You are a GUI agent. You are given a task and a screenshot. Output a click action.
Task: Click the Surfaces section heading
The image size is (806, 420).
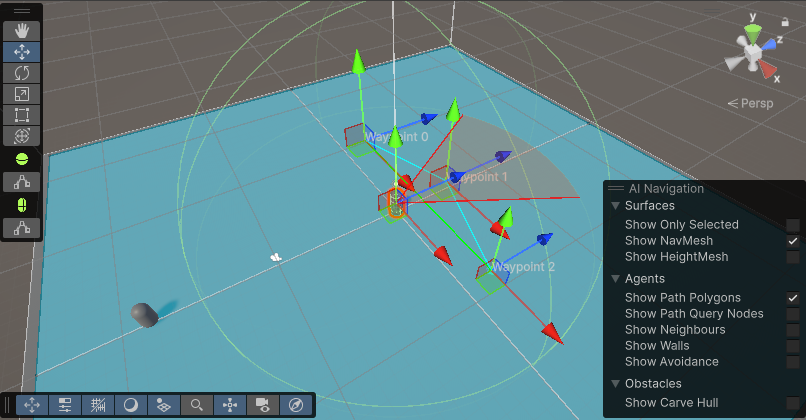[650, 206]
